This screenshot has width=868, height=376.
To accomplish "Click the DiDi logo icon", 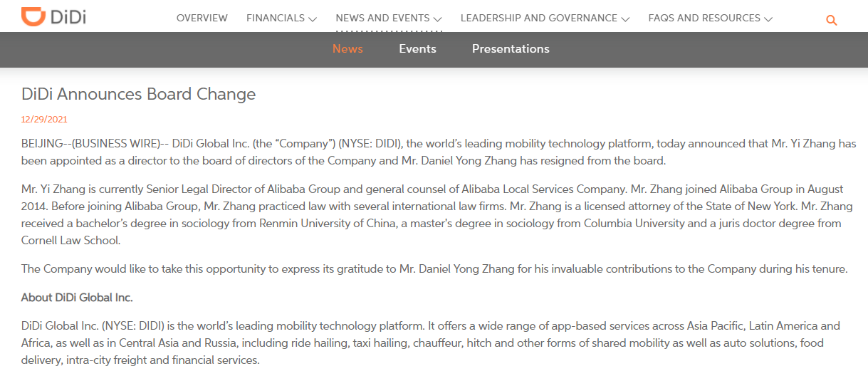I will [33, 16].
